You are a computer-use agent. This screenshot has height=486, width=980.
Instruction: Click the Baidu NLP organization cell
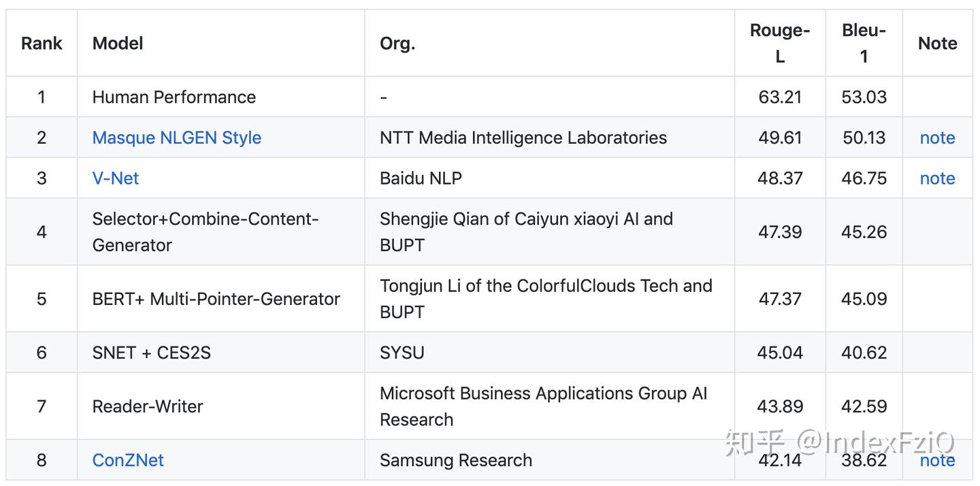550,178
